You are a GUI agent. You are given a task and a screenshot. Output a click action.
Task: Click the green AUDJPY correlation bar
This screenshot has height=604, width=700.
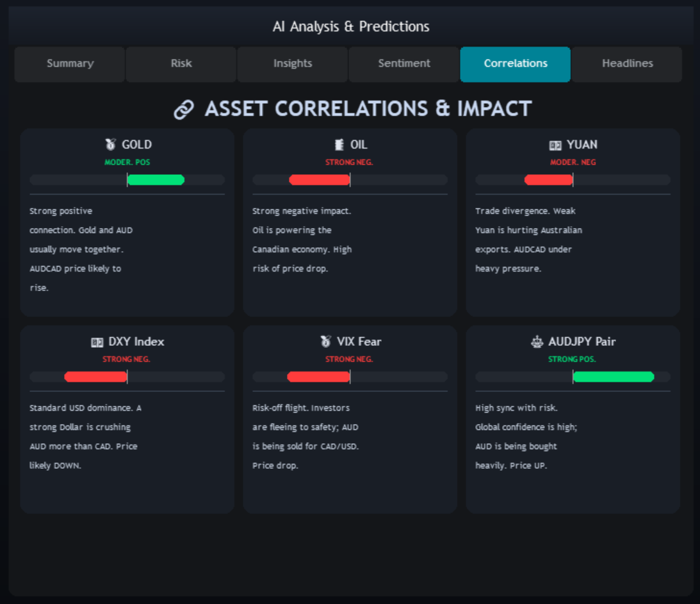(614, 377)
